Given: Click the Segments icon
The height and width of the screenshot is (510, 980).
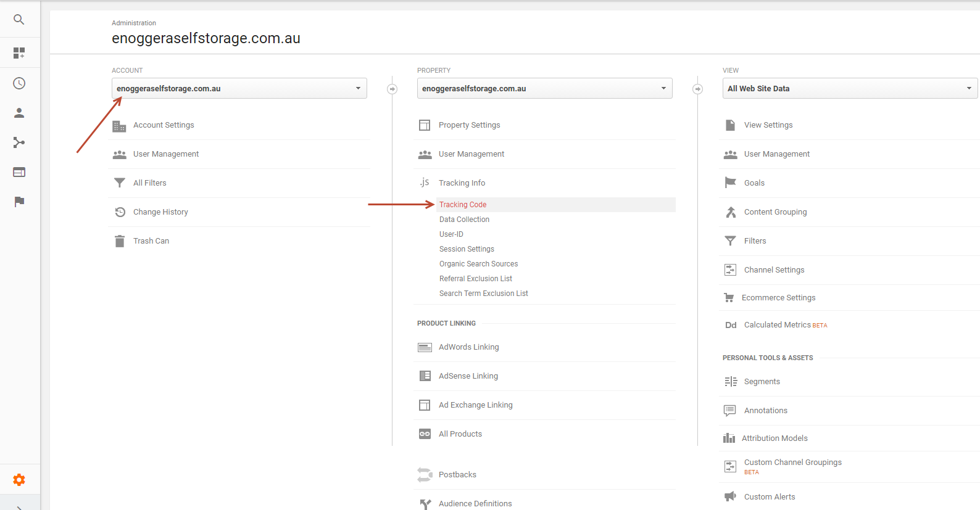Looking at the screenshot, I should [731, 382].
